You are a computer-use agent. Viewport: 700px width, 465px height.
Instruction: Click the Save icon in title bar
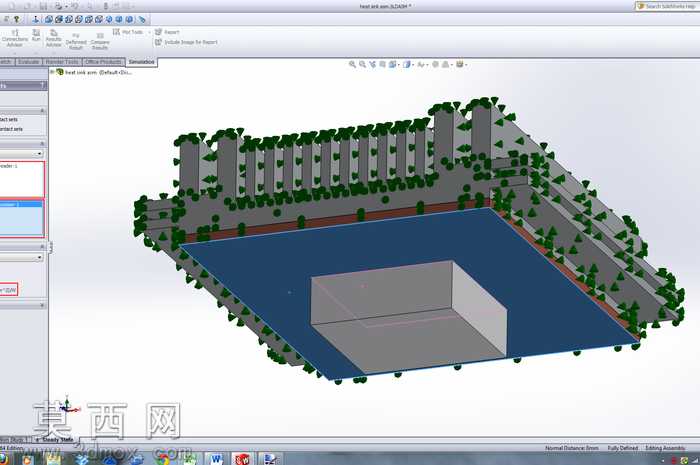pos(43,6)
